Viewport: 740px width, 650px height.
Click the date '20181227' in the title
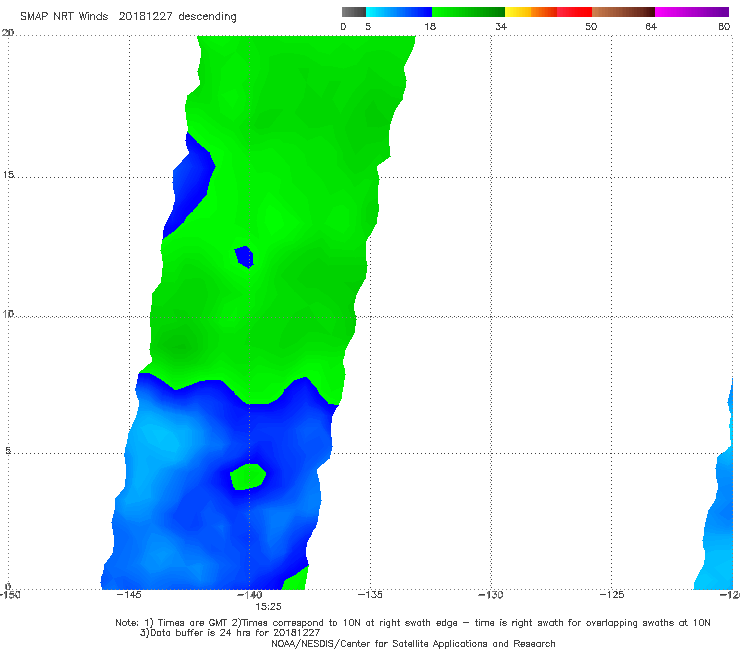[145, 17]
